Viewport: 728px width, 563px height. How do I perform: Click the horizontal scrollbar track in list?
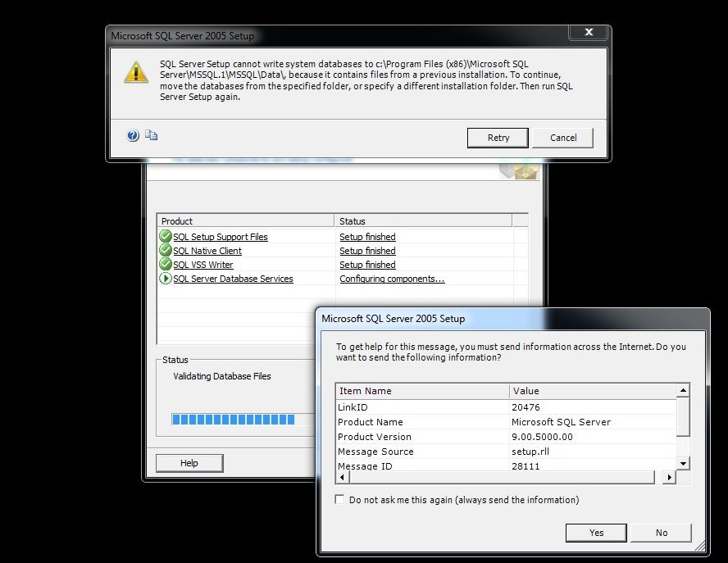(502, 477)
